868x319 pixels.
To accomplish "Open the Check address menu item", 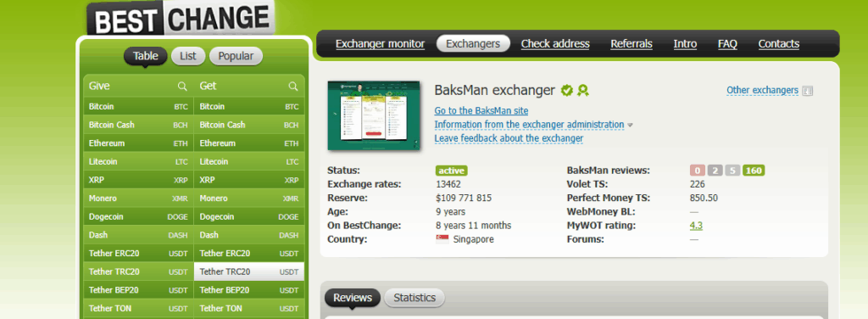I will (x=555, y=44).
